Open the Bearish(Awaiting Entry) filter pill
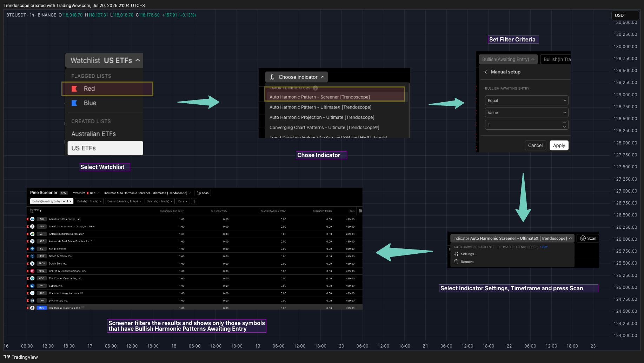This screenshot has width=644, height=363. (124, 201)
